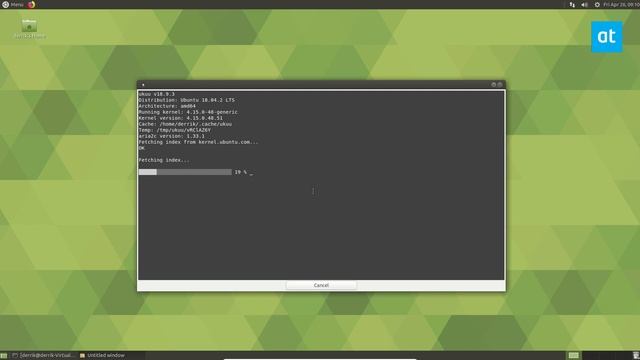
Task: Click the 'Kernel version: 4.15.0.48.51' line
Action: (180, 118)
